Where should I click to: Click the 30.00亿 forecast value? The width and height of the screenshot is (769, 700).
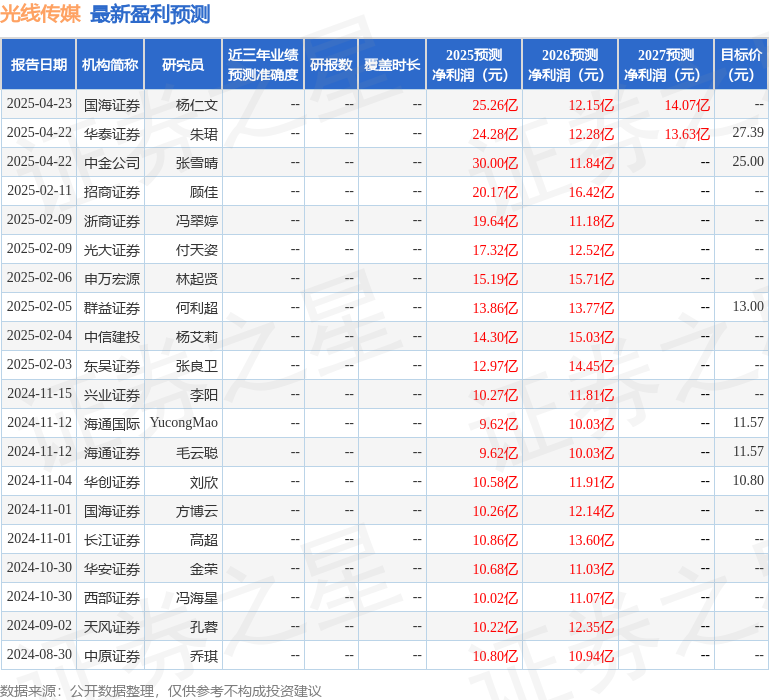[495, 162]
